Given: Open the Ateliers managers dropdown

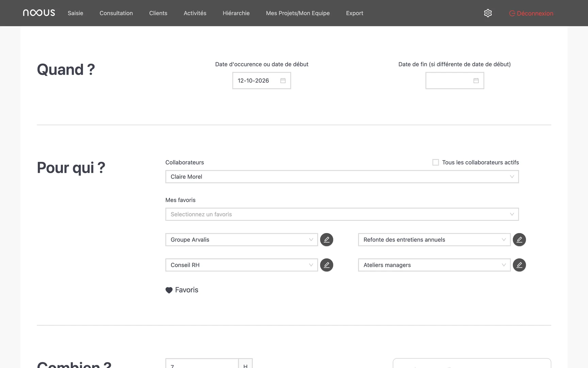Looking at the screenshot, I should [x=434, y=265].
